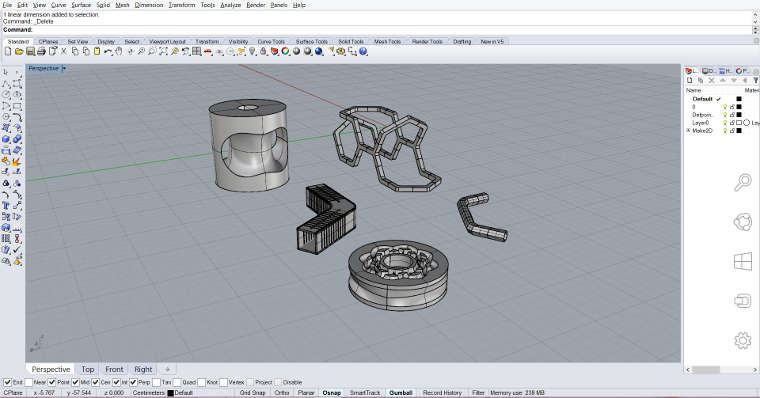Open the Settings gear charm
Screen dimensions: 760x398
pyautogui.click(x=743, y=340)
